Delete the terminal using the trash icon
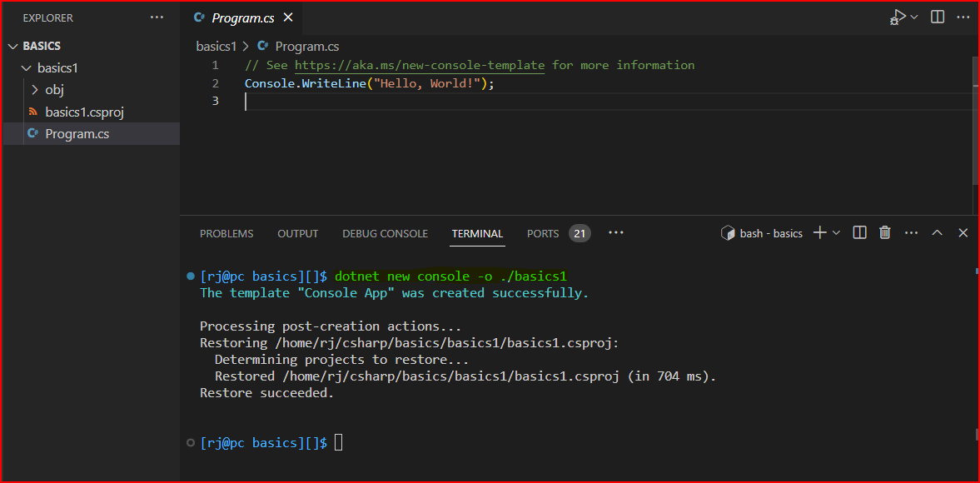The height and width of the screenshot is (483, 980). (x=884, y=233)
